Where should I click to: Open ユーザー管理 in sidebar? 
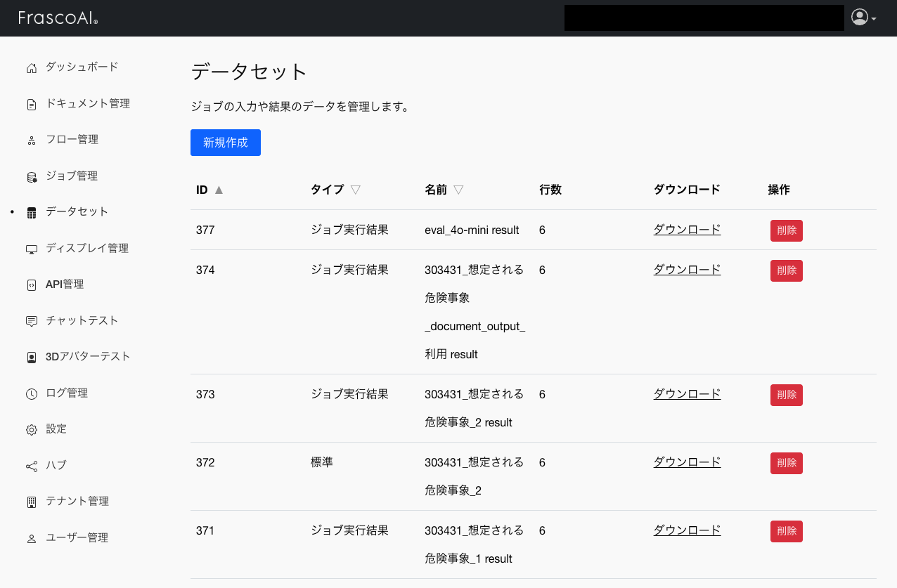(77, 537)
